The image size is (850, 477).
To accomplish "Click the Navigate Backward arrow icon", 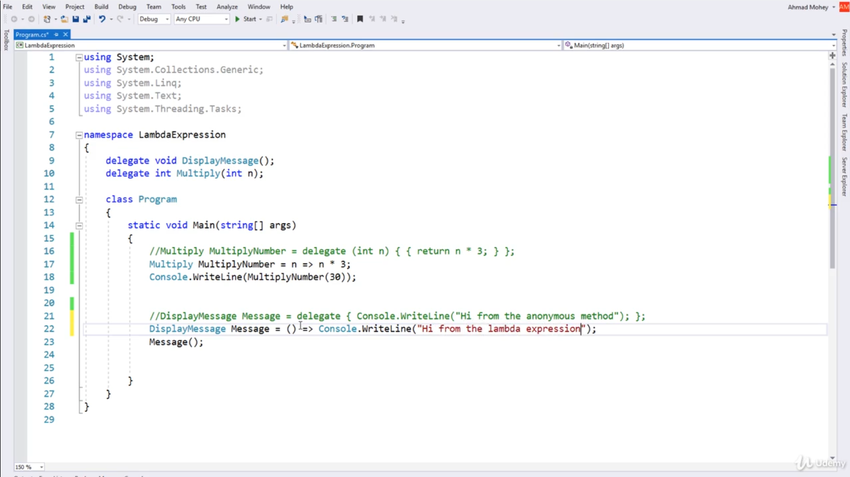I will [x=15, y=19].
